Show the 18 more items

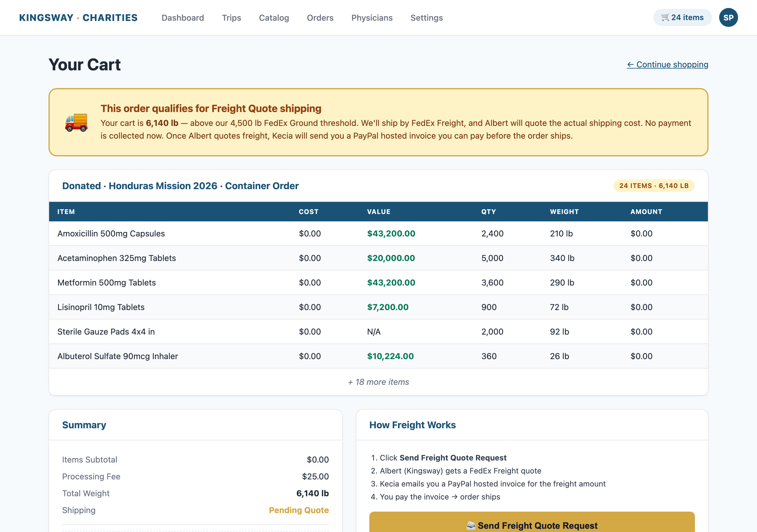[x=378, y=382]
